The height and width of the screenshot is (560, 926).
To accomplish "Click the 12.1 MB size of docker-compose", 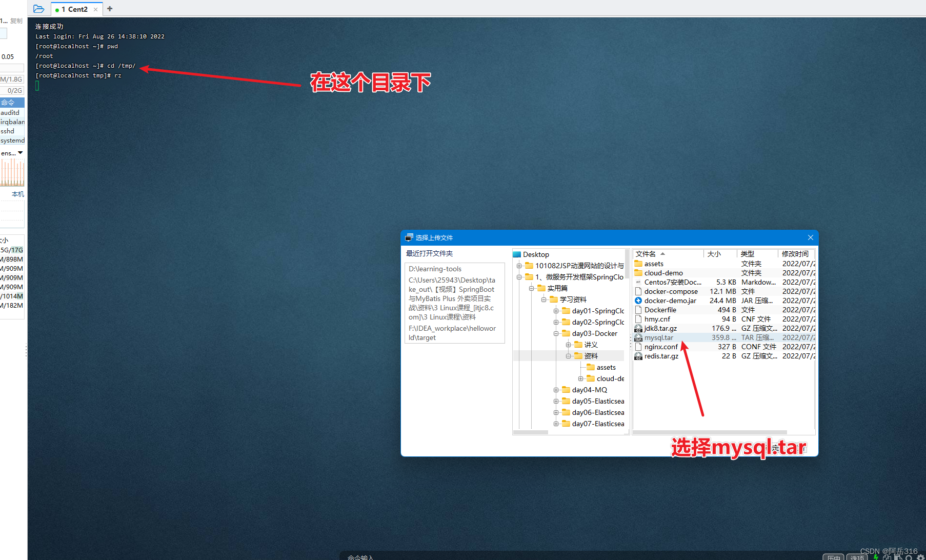I will (723, 291).
